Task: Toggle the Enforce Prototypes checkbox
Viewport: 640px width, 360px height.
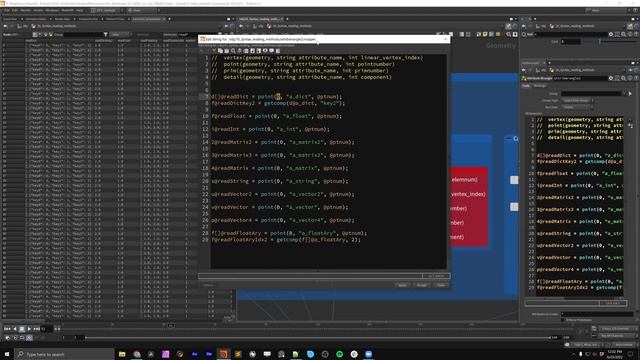Action: 563,320
